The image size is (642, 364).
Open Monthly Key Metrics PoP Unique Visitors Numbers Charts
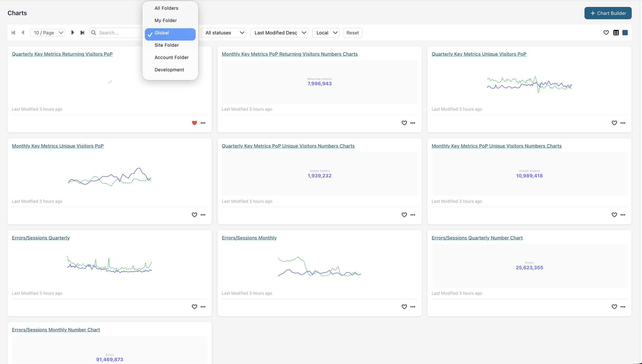point(496,146)
